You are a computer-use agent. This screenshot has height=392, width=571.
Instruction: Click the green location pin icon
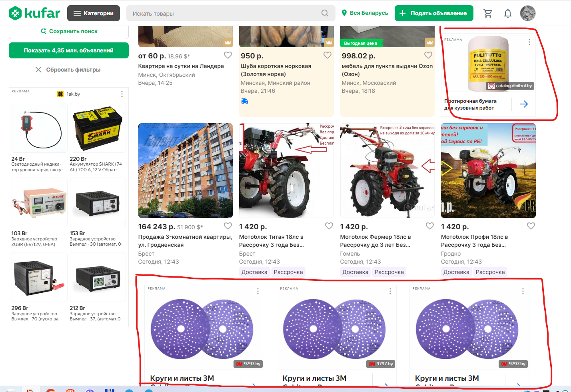tap(344, 12)
